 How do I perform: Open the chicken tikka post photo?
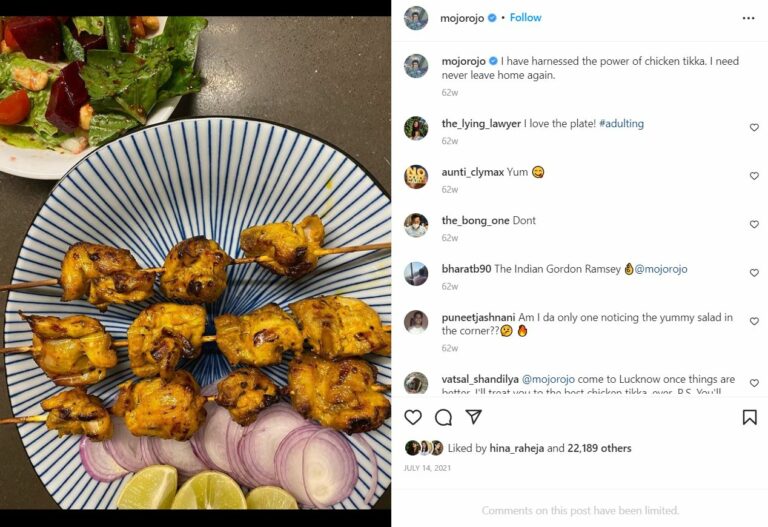[195, 263]
